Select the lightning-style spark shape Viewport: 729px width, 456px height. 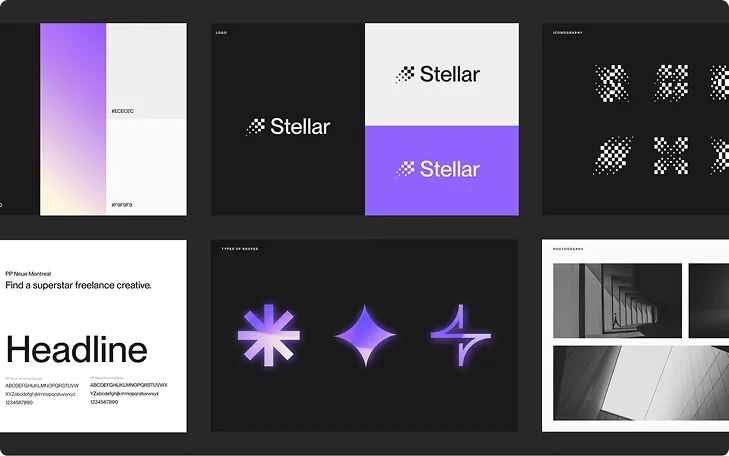461,335
